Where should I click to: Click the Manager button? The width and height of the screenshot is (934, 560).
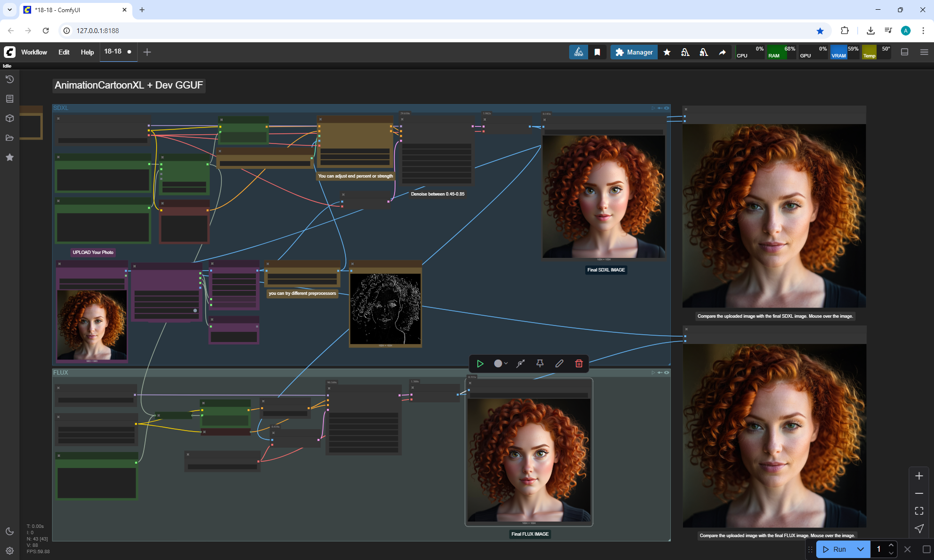tap(634, 52)
